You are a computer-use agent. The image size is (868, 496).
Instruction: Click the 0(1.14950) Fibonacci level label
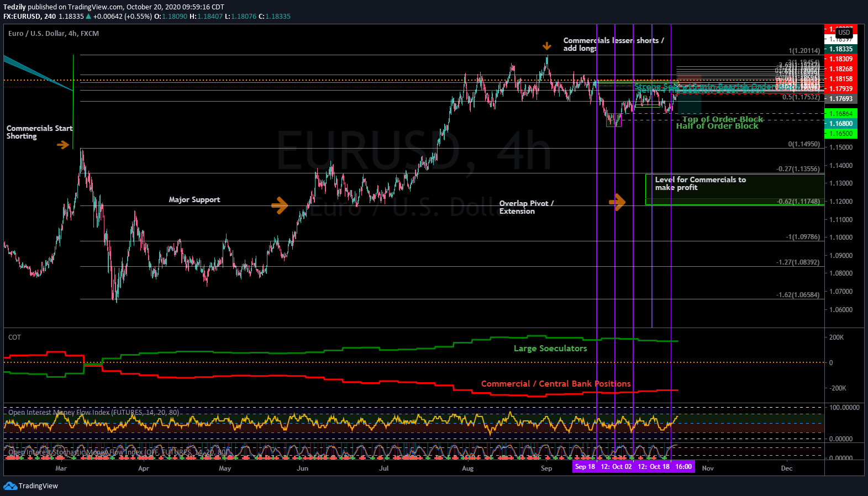click(x=804, y=144)
